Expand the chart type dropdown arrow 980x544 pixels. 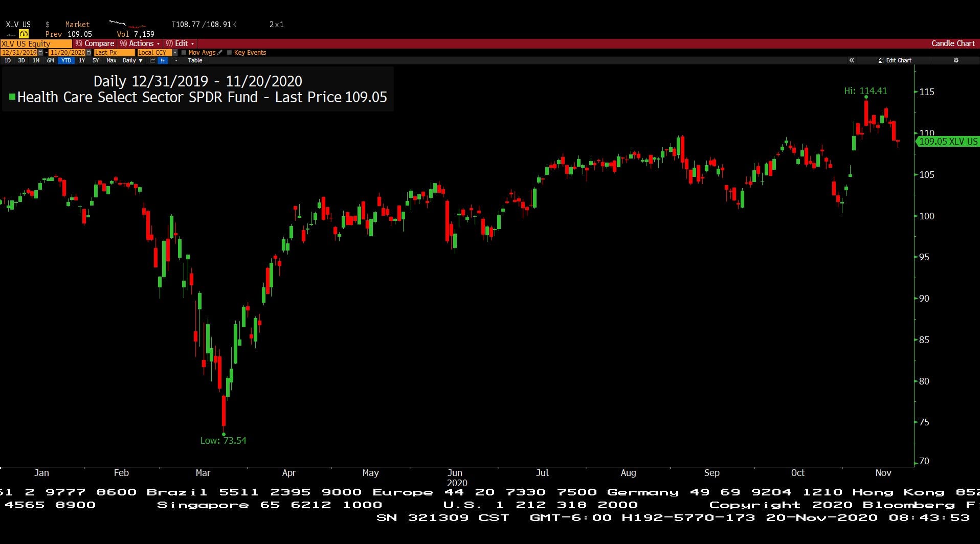click(176, 60)
